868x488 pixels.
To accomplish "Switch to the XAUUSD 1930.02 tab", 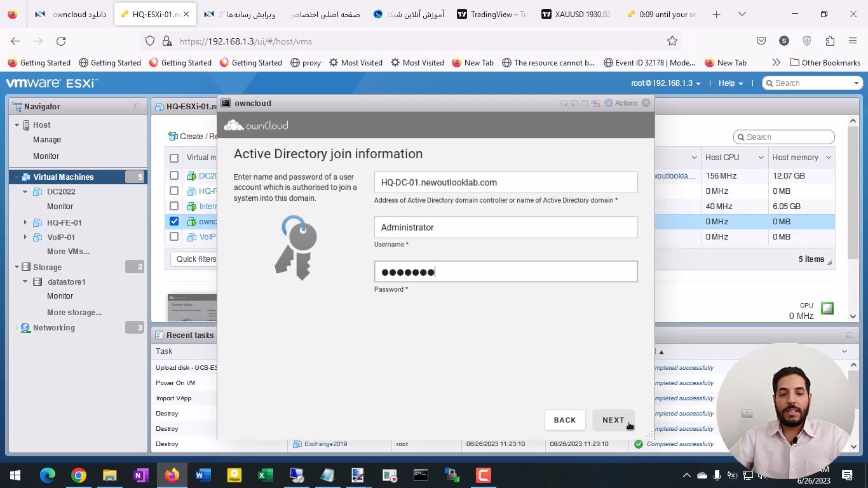I will 575,14.
